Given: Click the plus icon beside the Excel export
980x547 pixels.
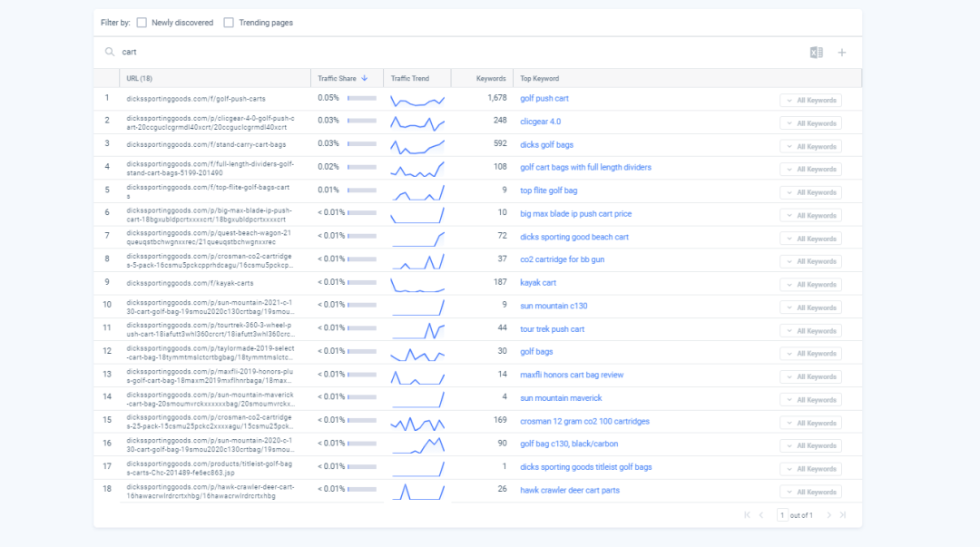Looking at the screenshot, I should (x=841, y=53).
